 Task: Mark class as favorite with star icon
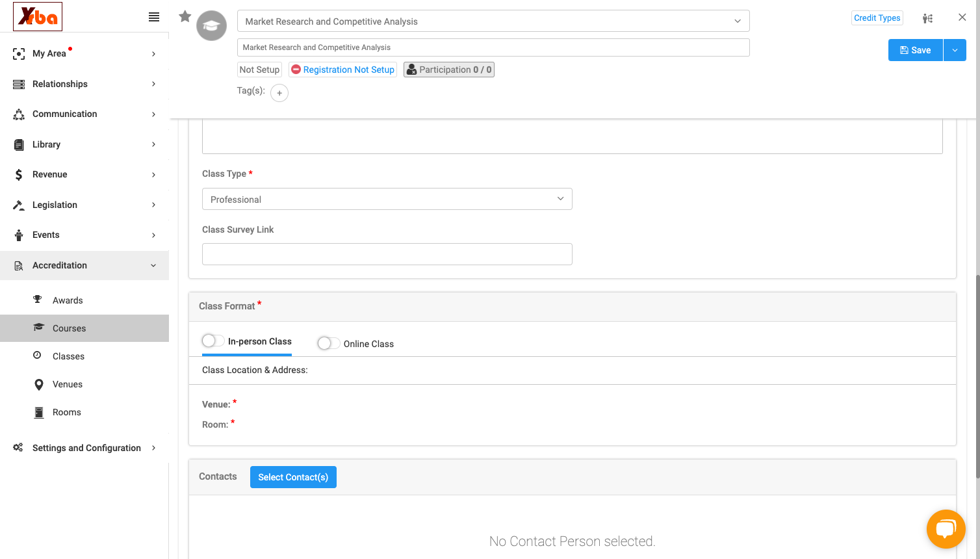(185, 16)
